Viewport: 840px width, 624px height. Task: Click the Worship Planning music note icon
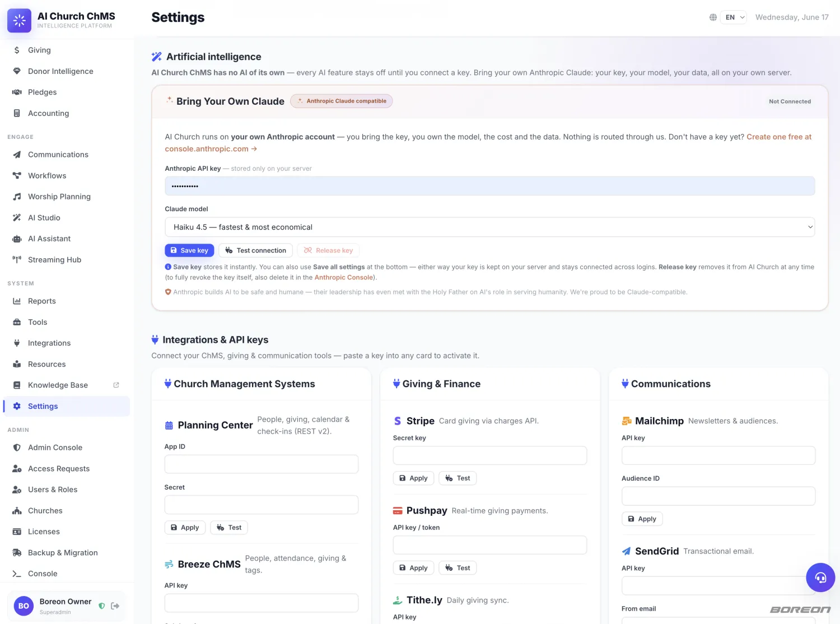[17, 197]
